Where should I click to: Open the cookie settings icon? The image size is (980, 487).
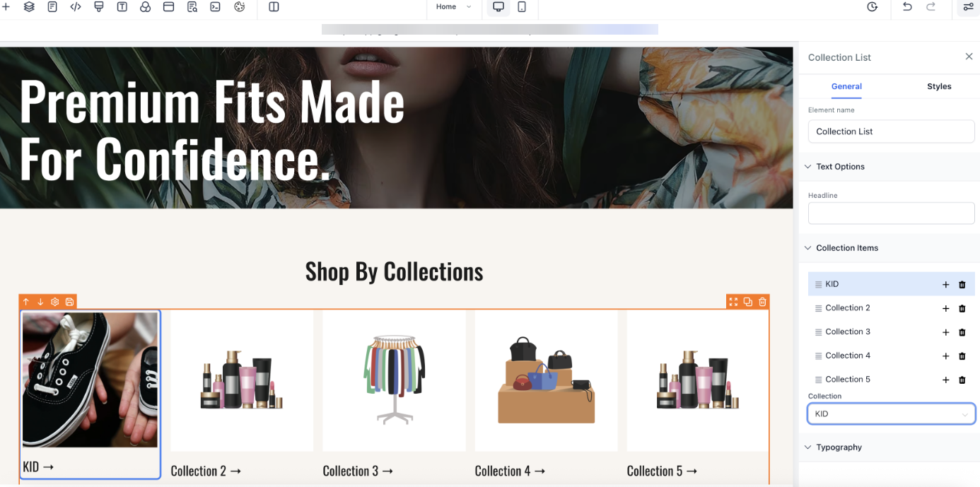239,7
